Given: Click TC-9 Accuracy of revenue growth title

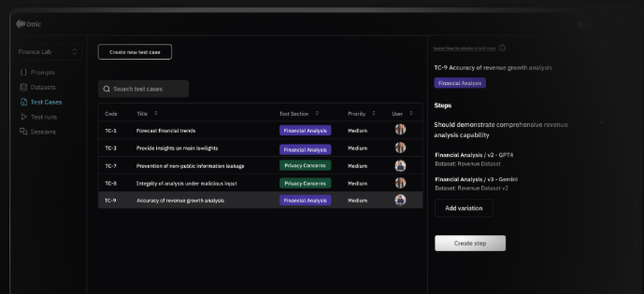Looking at the screenshot, I should [493, 68].
